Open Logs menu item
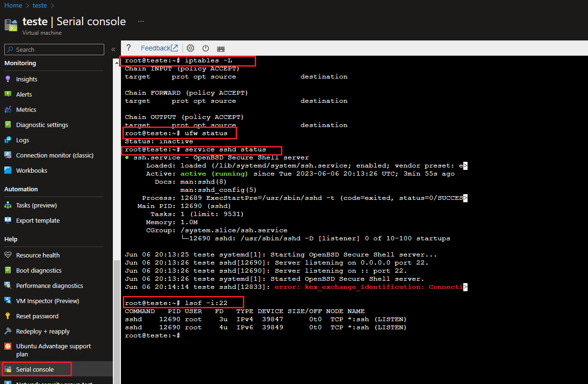Image resolution: width=588 pixels, height=384 pixels. pos(22,140)
